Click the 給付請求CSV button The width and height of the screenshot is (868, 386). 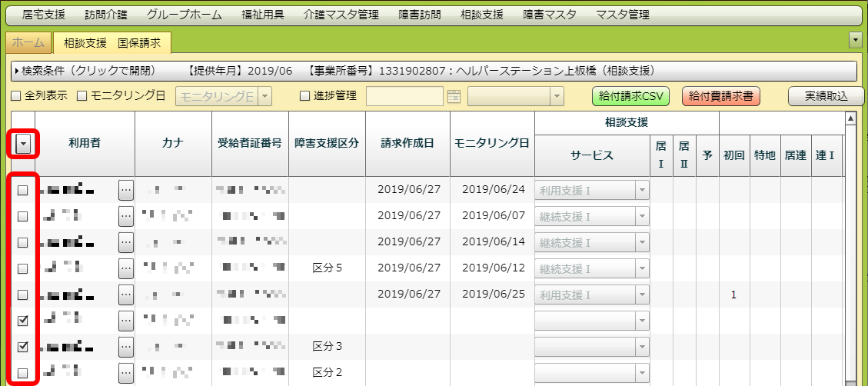631,96
